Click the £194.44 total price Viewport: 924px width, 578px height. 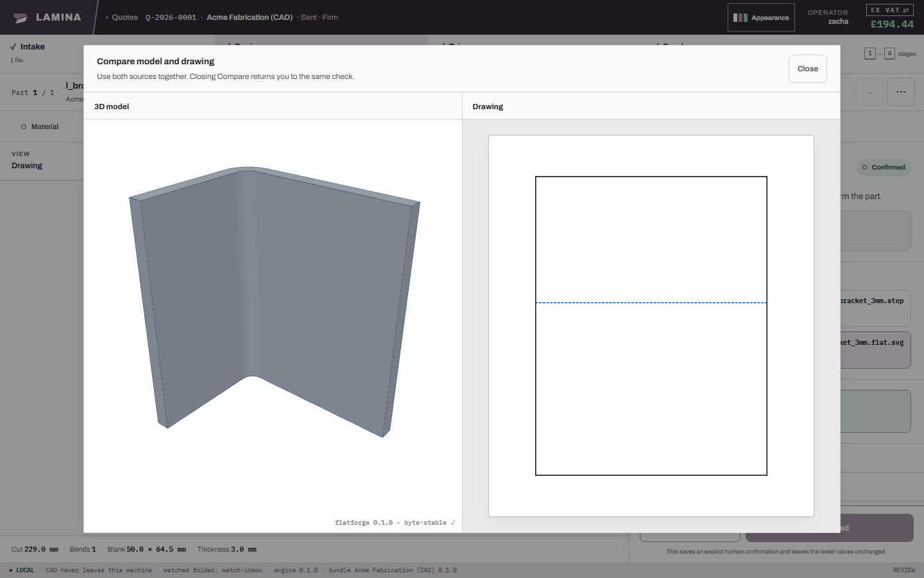(x=892, y=24)
